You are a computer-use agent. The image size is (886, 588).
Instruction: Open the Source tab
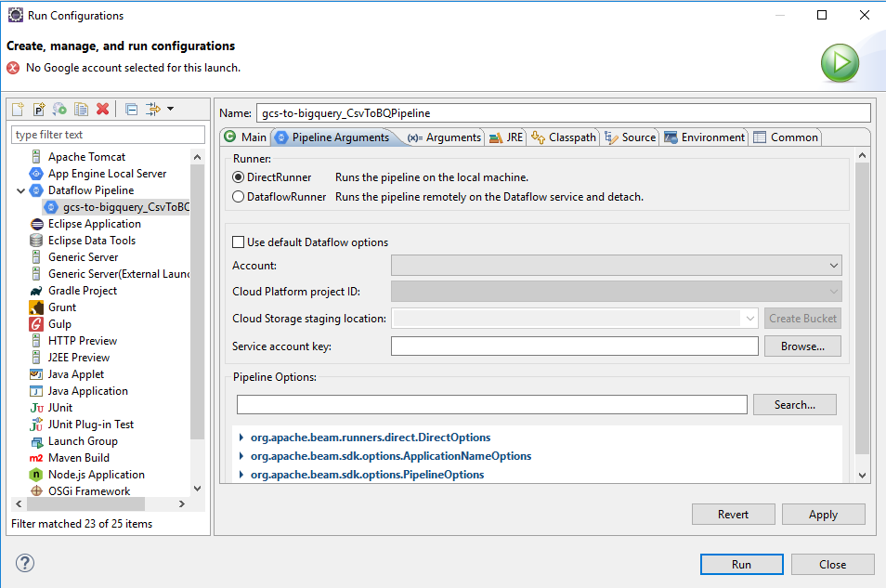631,137
